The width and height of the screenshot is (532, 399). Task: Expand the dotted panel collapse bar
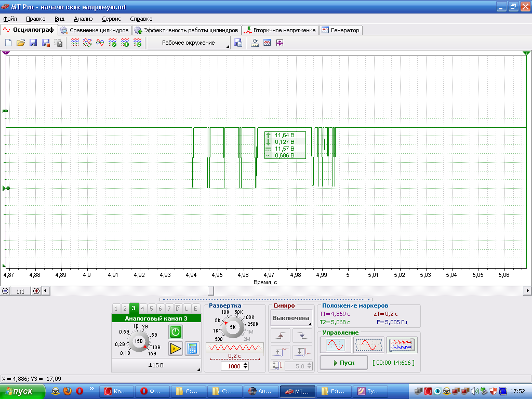point(266,300)
